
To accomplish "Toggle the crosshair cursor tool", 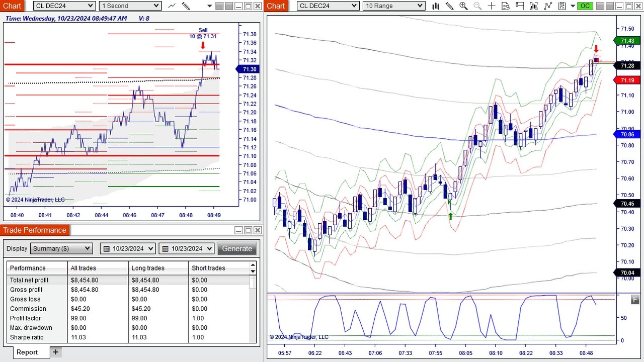I will (492, 6).
